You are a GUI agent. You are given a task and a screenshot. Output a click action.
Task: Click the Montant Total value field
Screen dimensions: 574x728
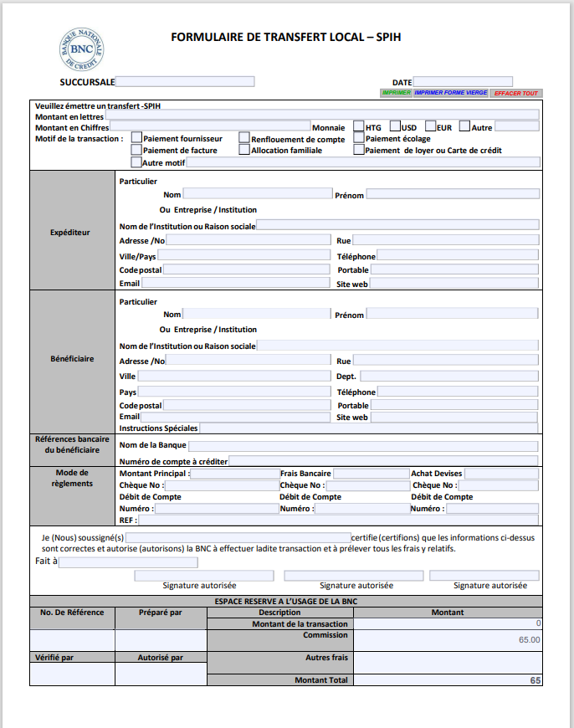(448, 680)
